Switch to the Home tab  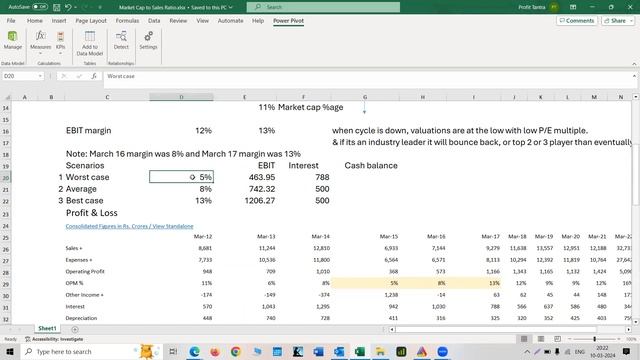(x=35, y=20)
